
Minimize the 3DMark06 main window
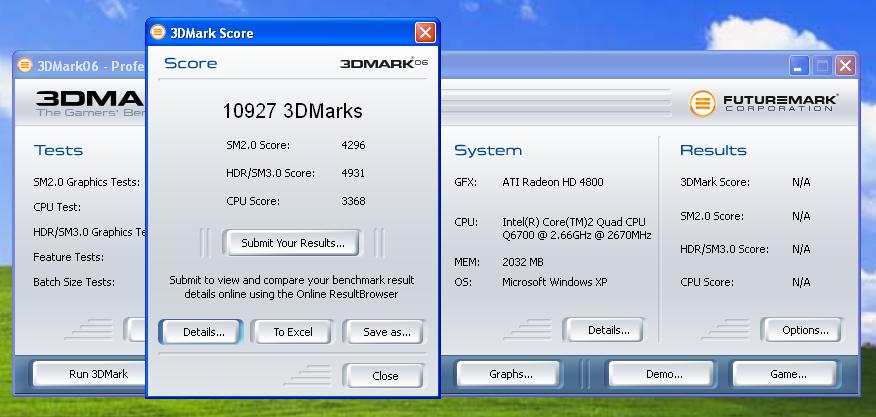pos(799,65)
